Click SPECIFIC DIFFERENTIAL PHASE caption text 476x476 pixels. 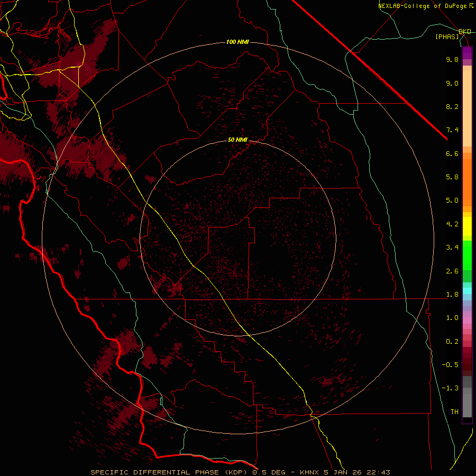tap(154, 472)
